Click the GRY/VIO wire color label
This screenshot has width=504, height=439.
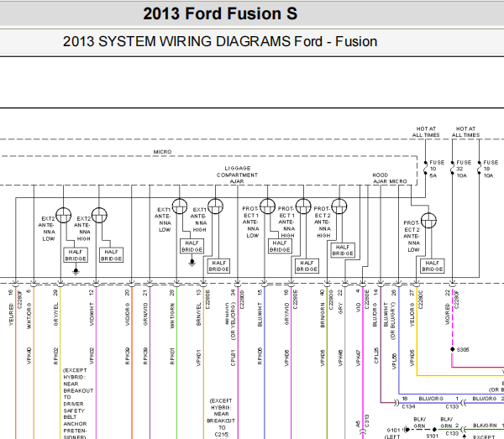[x=286, y=314]
